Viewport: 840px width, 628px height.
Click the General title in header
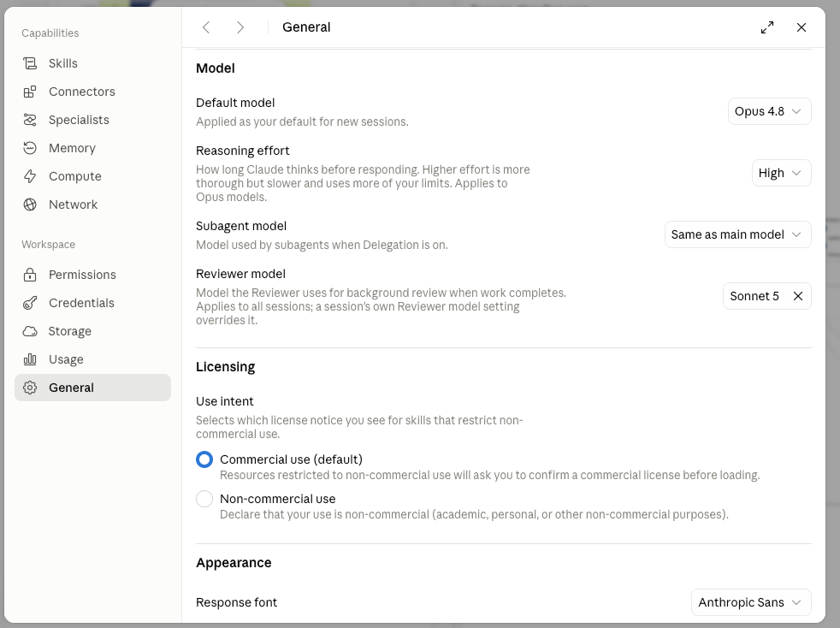pyautogui.click(x=306, y=27)
